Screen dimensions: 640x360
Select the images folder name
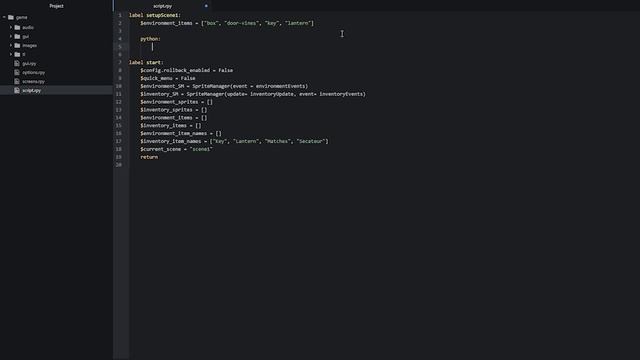[29, 45]
